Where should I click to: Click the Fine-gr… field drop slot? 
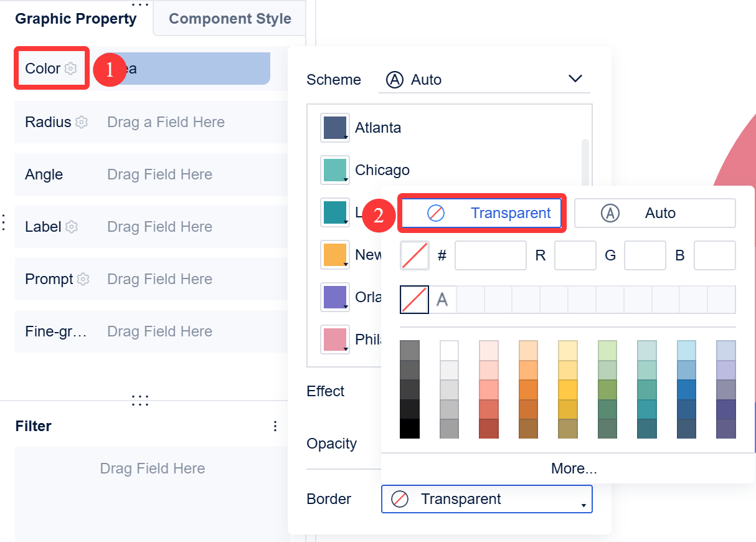click(159, 331)
